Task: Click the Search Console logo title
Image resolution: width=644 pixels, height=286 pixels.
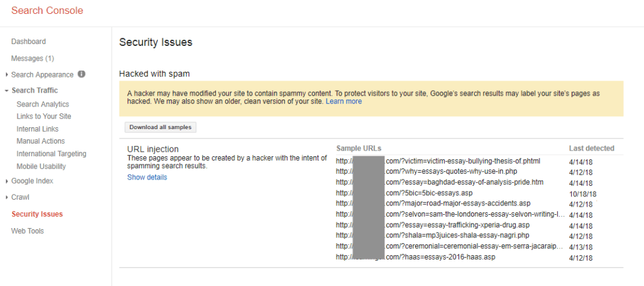Action: tap(47, 11)
